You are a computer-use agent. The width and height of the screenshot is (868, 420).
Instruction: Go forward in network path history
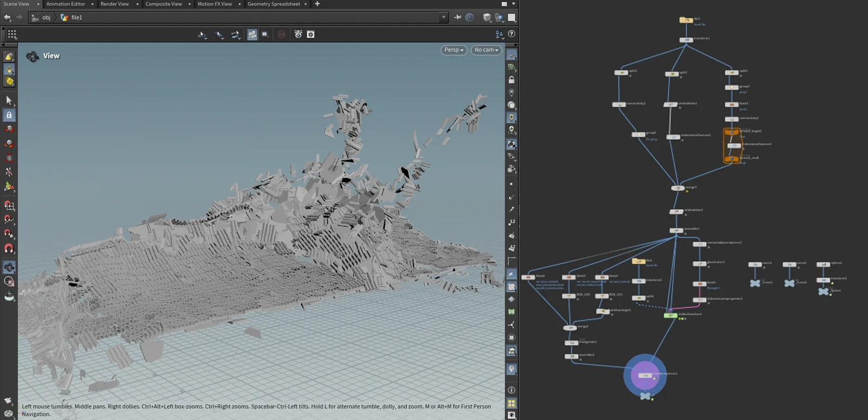coord(20,17)
